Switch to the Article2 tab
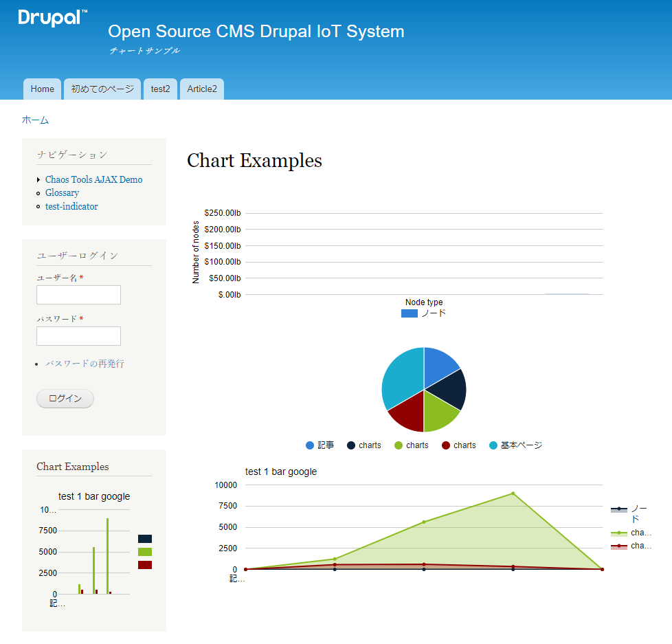The width and height of the screenshot is (672, 644). point(202,89)
